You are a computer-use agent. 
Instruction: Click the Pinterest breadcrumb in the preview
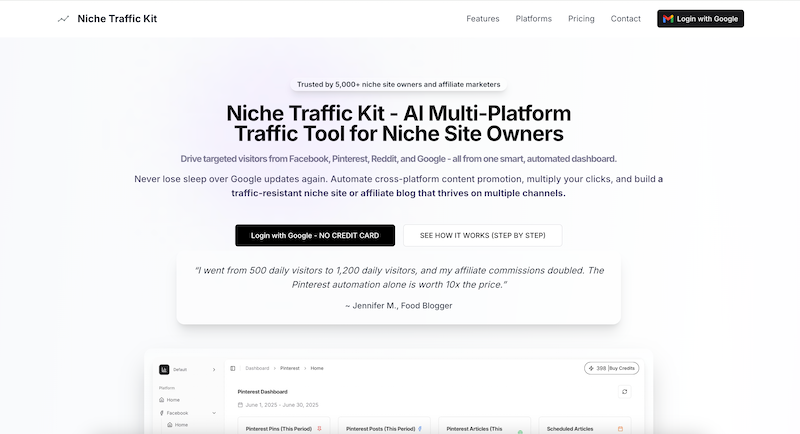pyautogui.click(x=290, y=368)
